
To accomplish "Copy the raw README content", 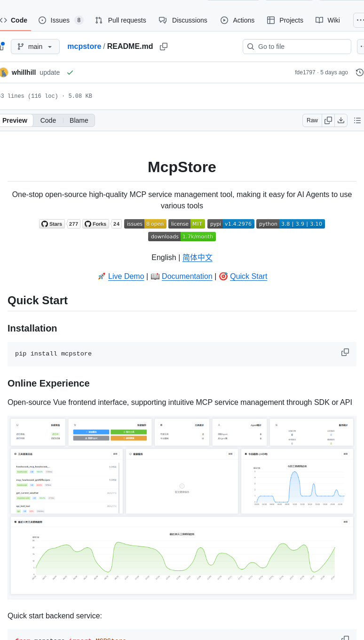I will (x=328, y=120).
